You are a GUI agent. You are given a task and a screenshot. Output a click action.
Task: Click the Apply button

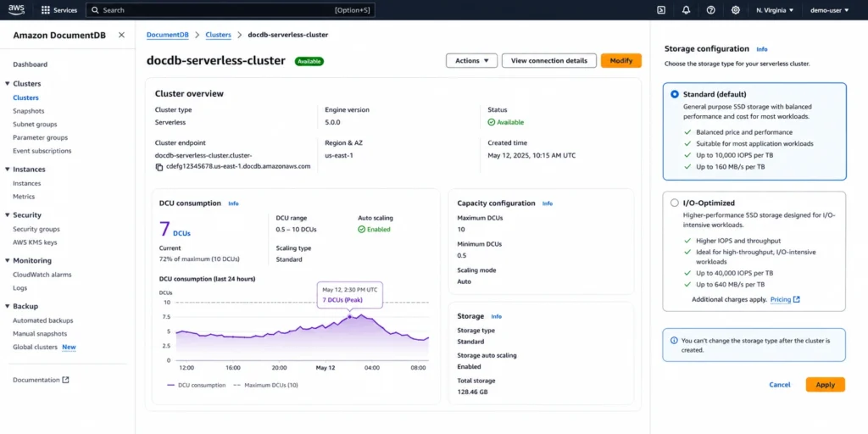pyautogui.click(x=826, y=385)
